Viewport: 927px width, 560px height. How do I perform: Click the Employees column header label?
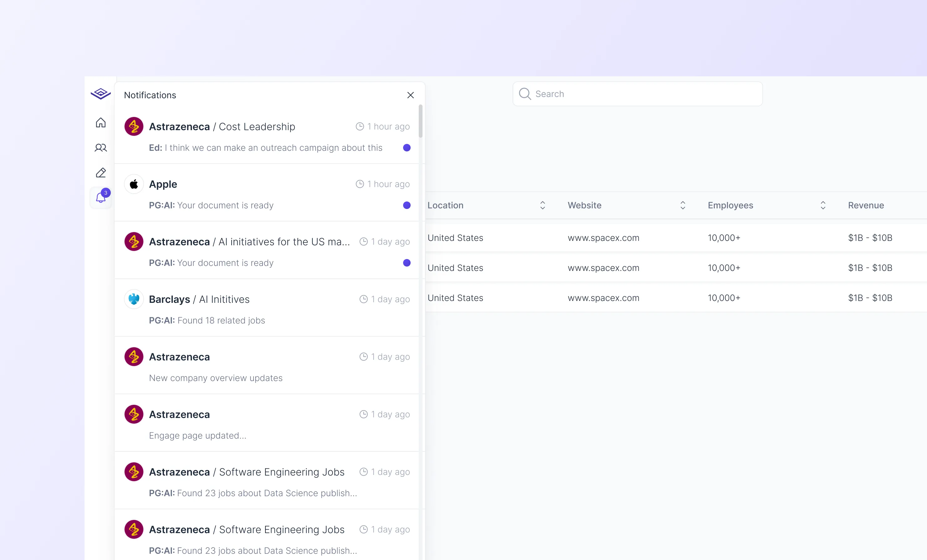click(x=730, y=205)
